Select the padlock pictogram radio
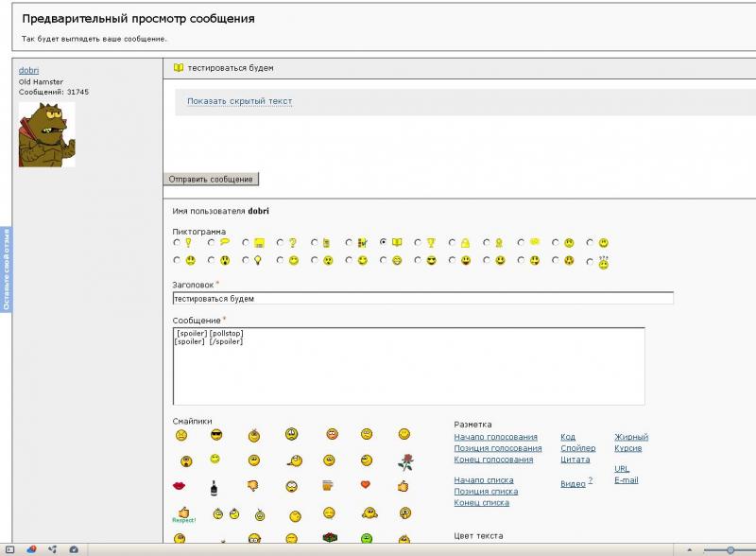Viewport: 756px width, 556px height. (x=453, y=243)
